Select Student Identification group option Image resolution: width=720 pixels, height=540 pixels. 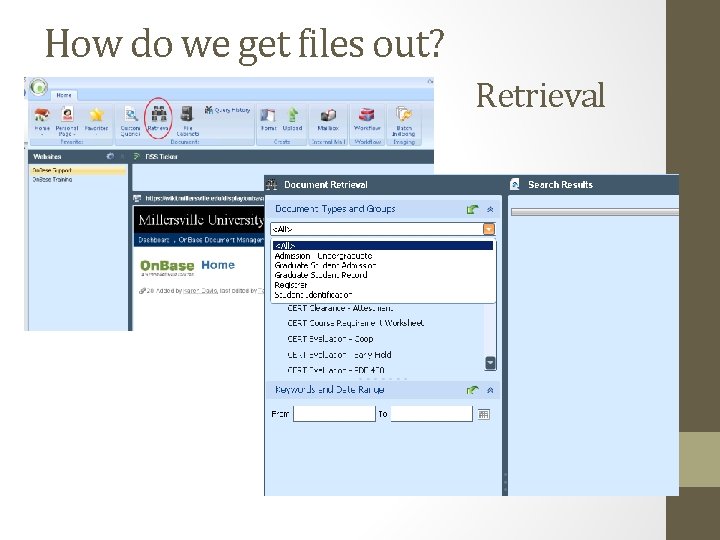(x=313, y=294)
